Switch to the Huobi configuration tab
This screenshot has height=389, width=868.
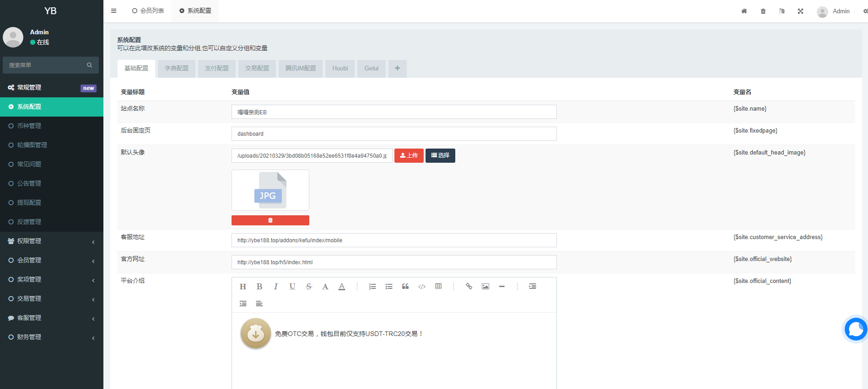click(x=340, y=69)
